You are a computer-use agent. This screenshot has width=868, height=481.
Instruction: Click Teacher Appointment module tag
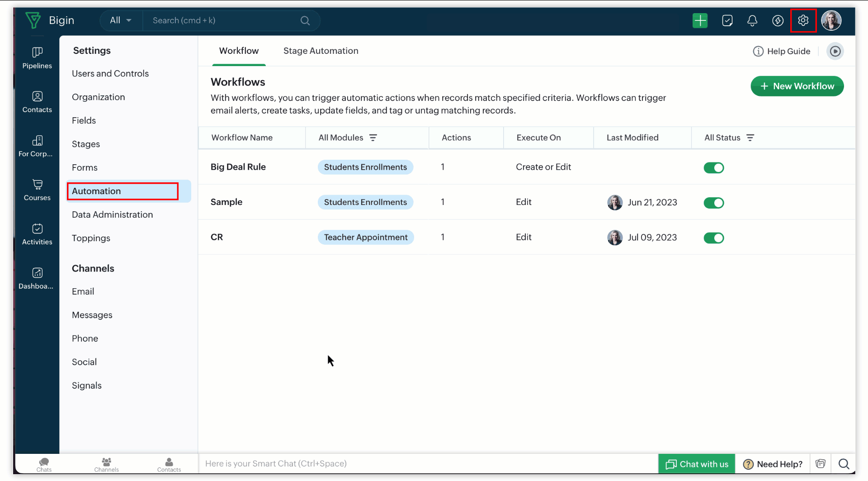(x=366, y=237)
